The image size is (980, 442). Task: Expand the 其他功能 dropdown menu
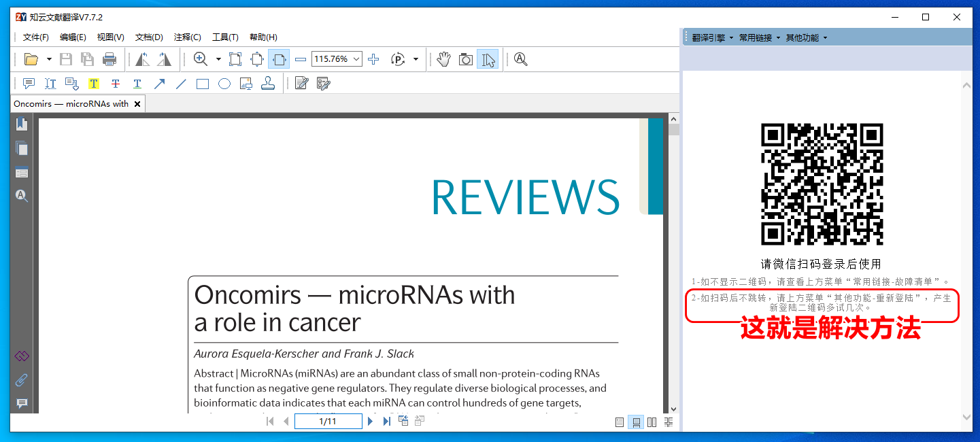click(806, 37)
